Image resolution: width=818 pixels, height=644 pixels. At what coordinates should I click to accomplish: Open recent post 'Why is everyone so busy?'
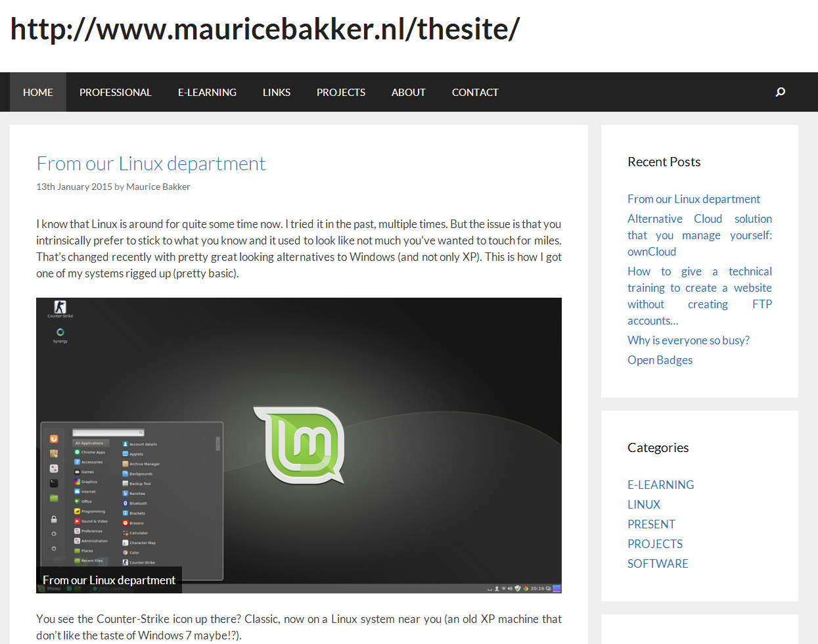click(x=689, y=340)
